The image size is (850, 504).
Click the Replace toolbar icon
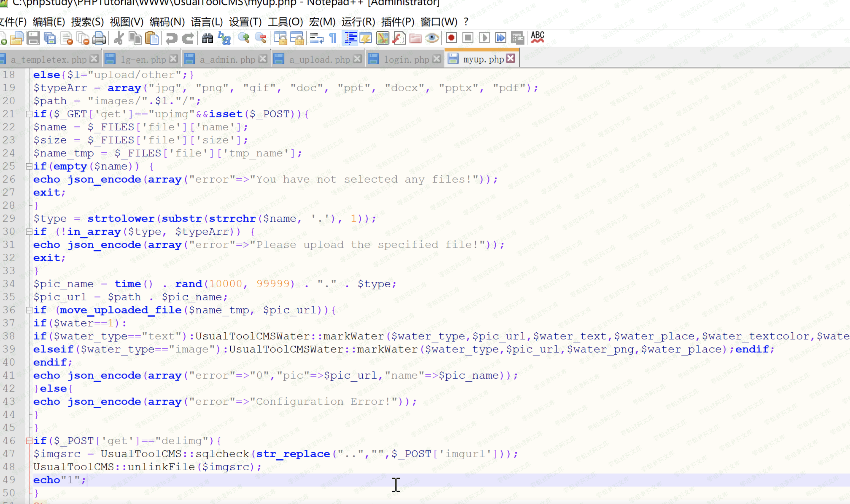point(224,38)
